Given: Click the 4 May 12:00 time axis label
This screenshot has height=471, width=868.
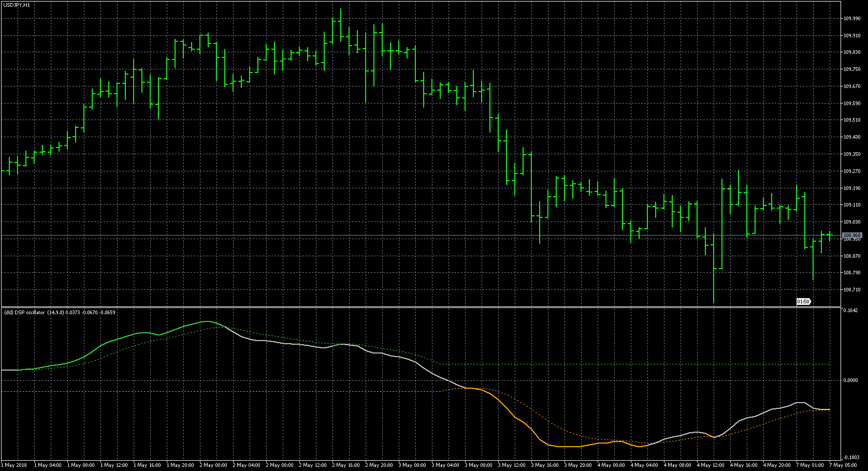Looking at the screenshot, I should [x=711, y=465].
